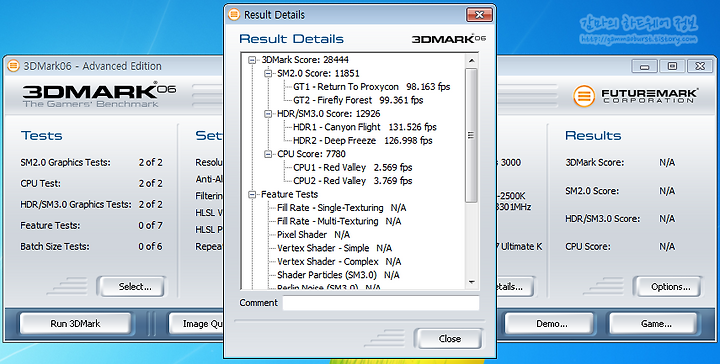Click the 3DMark06 logo in main window
Image resolution: width=720 pixels, height=364 pixels.
click(99, 95)
